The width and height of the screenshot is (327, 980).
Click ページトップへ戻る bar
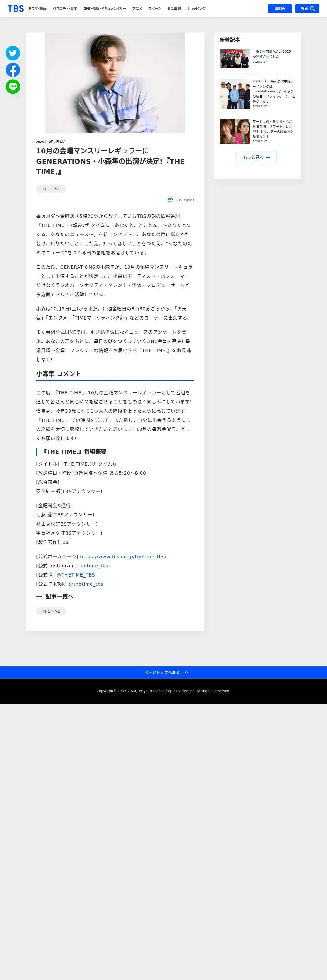[x=163, y=672]
